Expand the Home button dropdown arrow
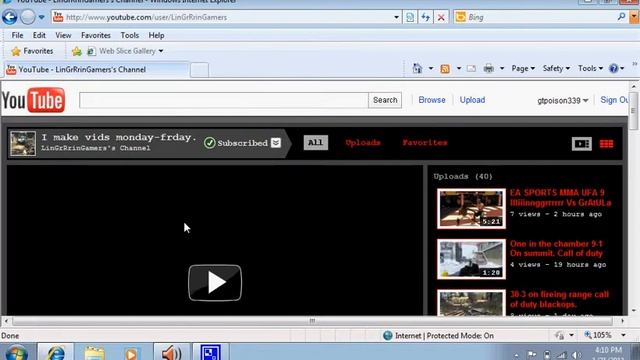640x360 pixels. [431, 69]
